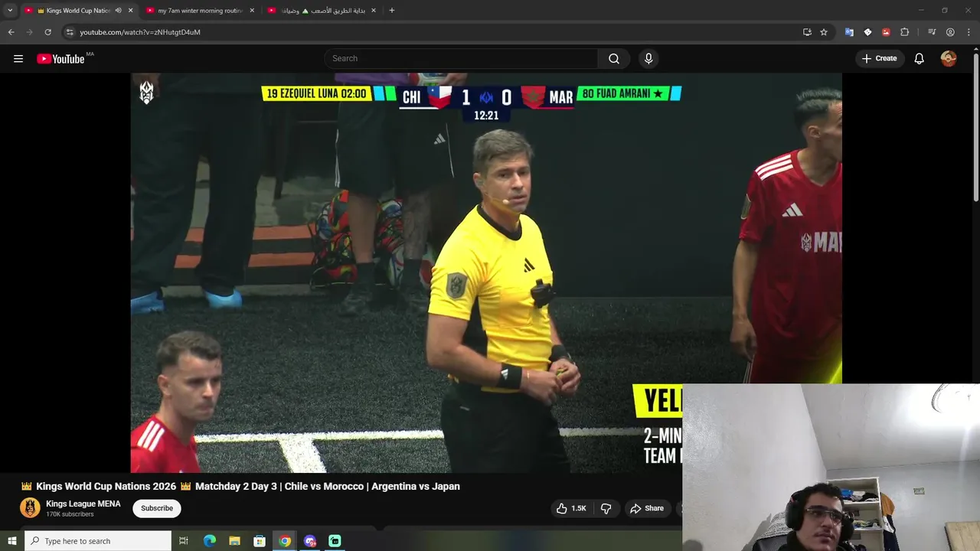Image resolution: width=980 pixels, height=551 pixels.
Task: Open the tab search dropdown arrow
Action: (x=10, y=11)
